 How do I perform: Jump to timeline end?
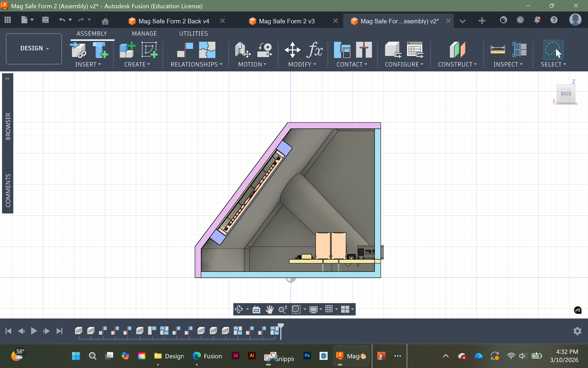point(59,331)
